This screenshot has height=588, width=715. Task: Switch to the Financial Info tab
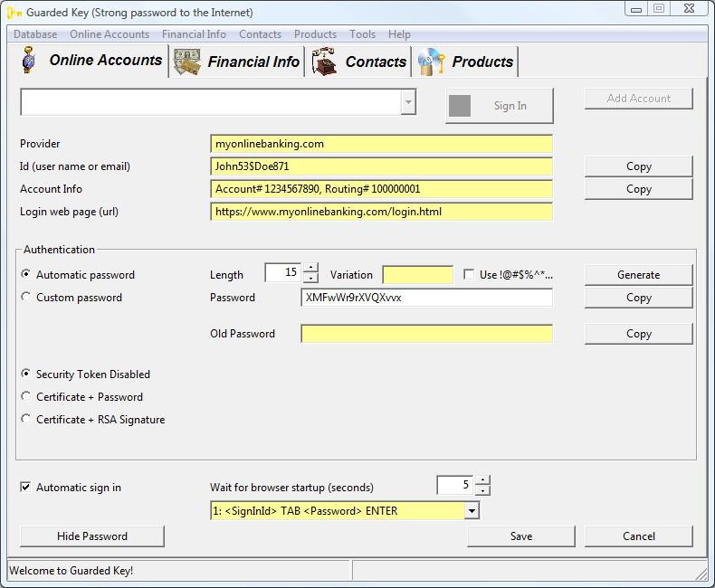coord(236,62)
